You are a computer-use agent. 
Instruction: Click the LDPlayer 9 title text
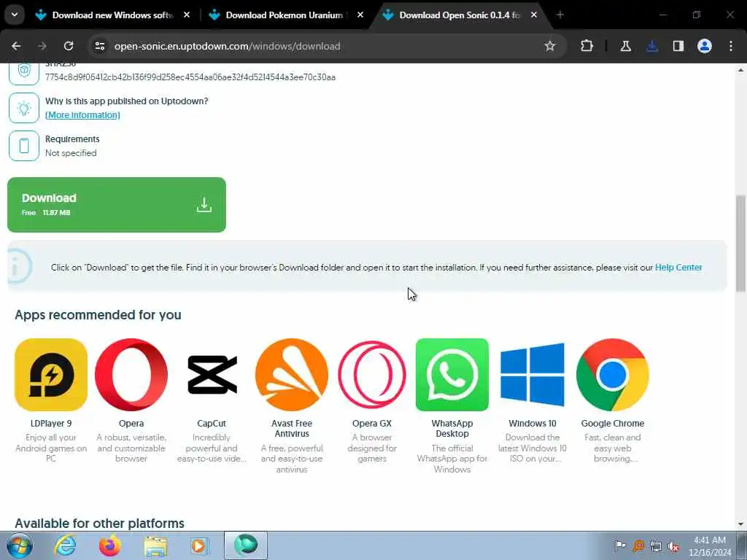[x=51, y=424]
